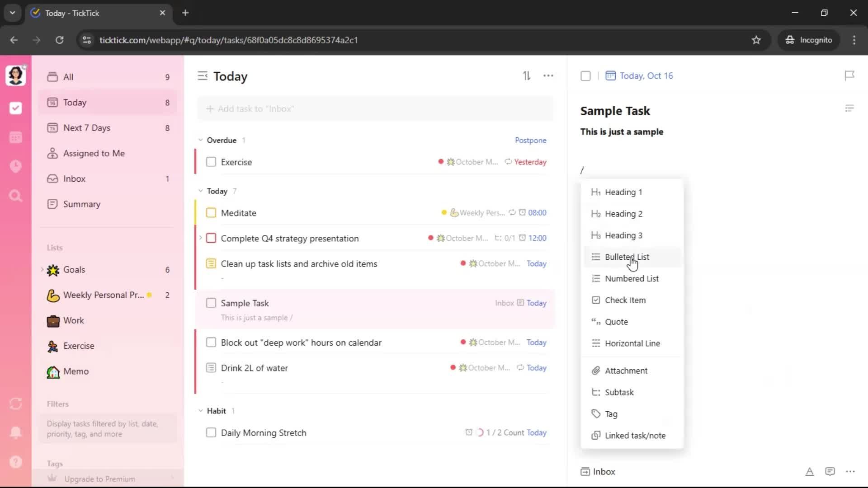
Task: Click the sort arrows icon beside Today
Action: (x=527, y=76)
